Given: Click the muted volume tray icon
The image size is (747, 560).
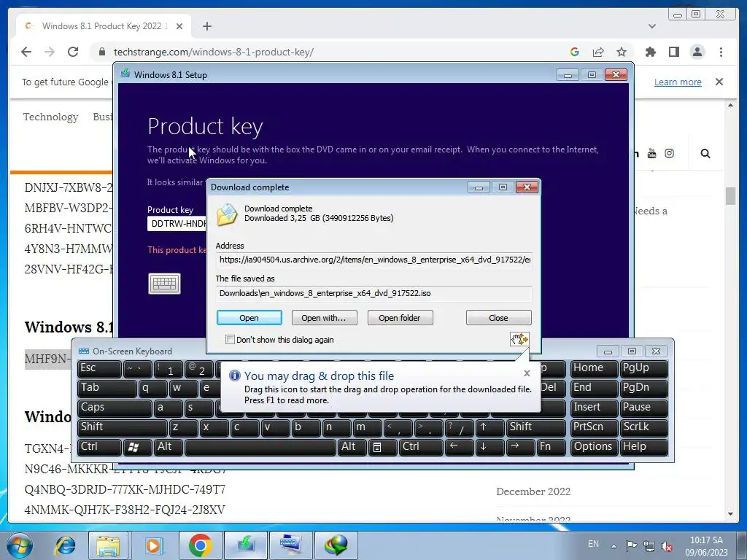Looking at the screenshot, I should (667, 547).
